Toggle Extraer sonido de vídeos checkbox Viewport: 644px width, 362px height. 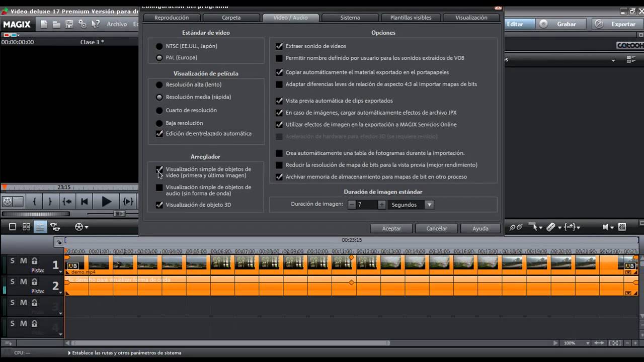pos(279,46)
